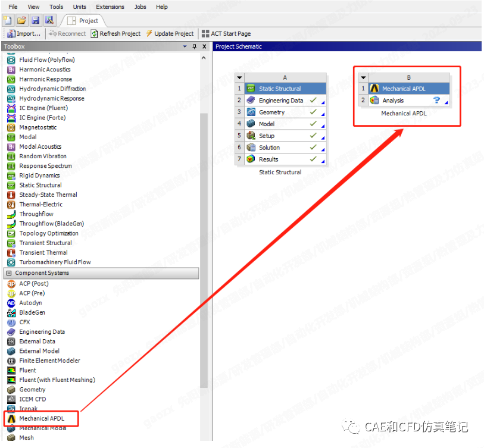Click Refresh Project
Image resolution: width=484 pixels, height=448 pixels.
(115, 34)
